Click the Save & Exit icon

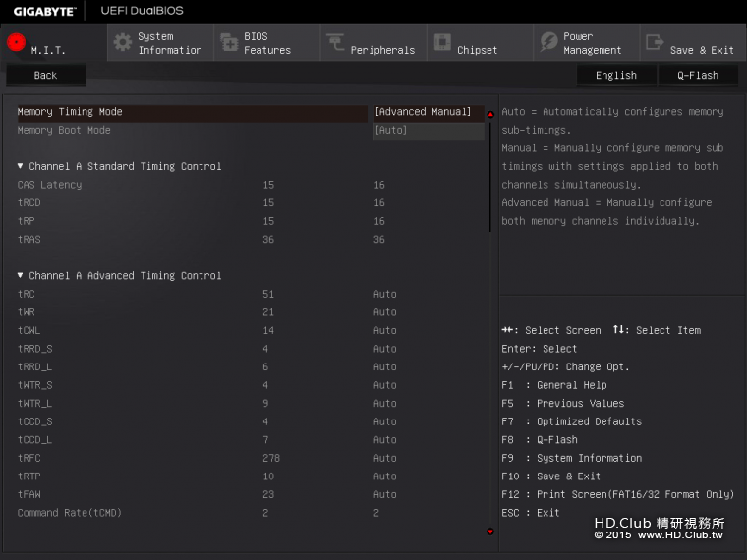click(655, 42)
